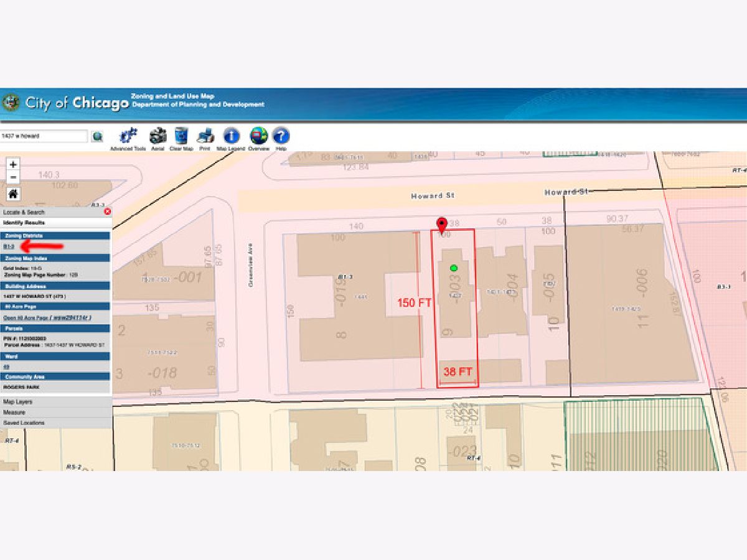The width and height of the screenshot is (747, 560).
Task: Return to the home map extent
Action: click(x=13, y=194)
